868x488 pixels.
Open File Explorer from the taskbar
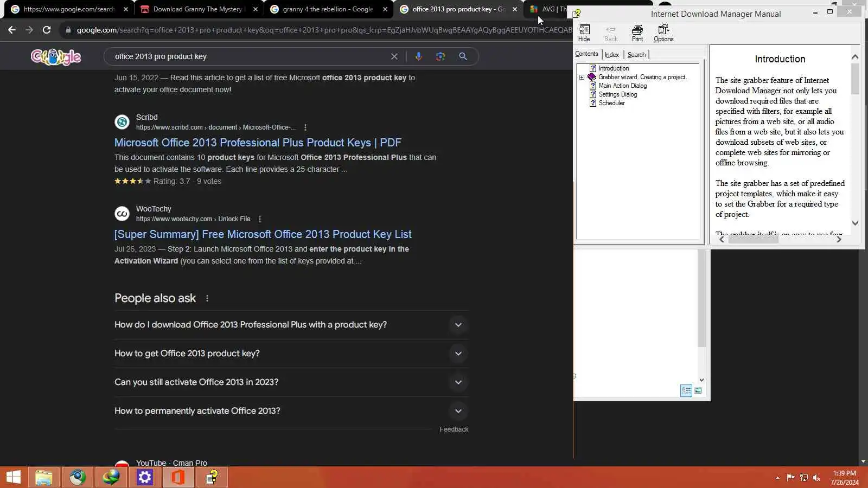click(44, 477)
